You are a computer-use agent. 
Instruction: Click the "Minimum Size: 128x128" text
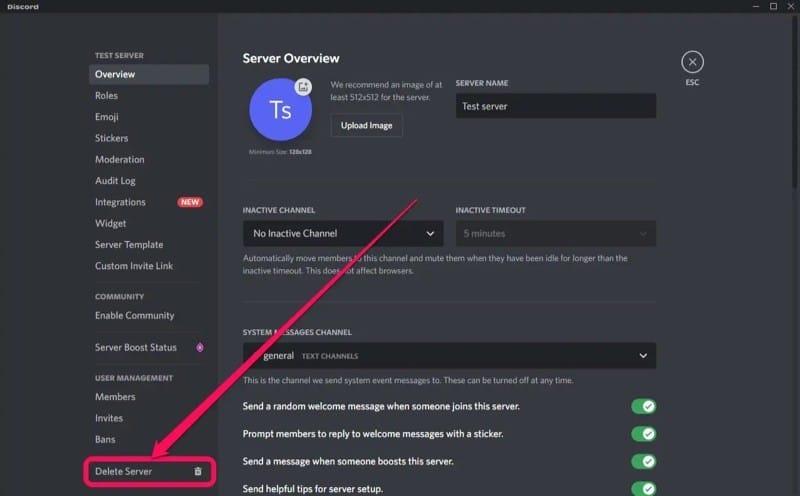coord(280,152)
